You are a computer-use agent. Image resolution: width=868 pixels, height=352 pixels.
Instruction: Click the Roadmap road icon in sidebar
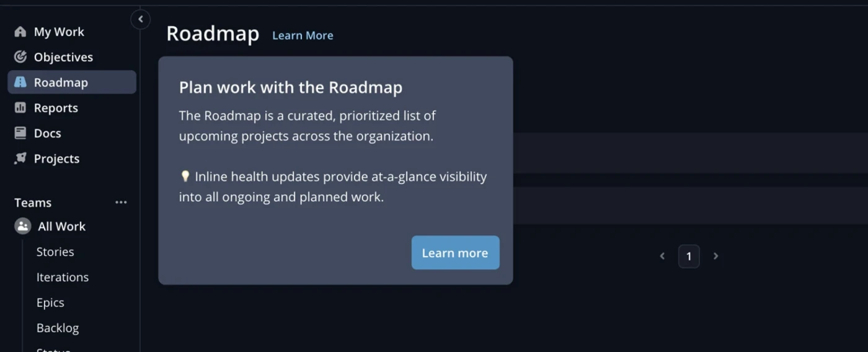pos(20,82)
